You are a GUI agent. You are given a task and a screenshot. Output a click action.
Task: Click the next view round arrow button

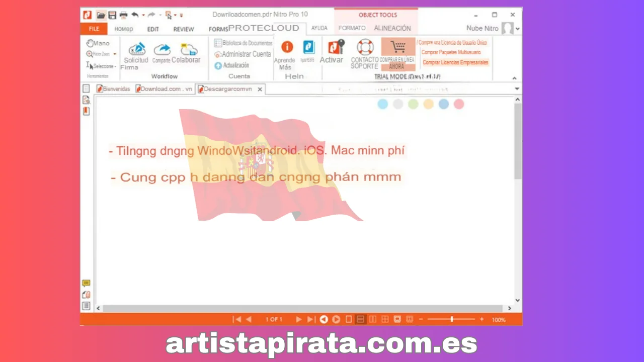click(x=336, y=319)
